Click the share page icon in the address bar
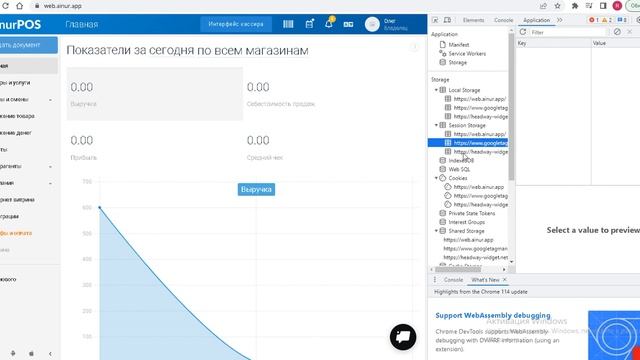Screen dimensions: 640x360 tap(543, 6)
